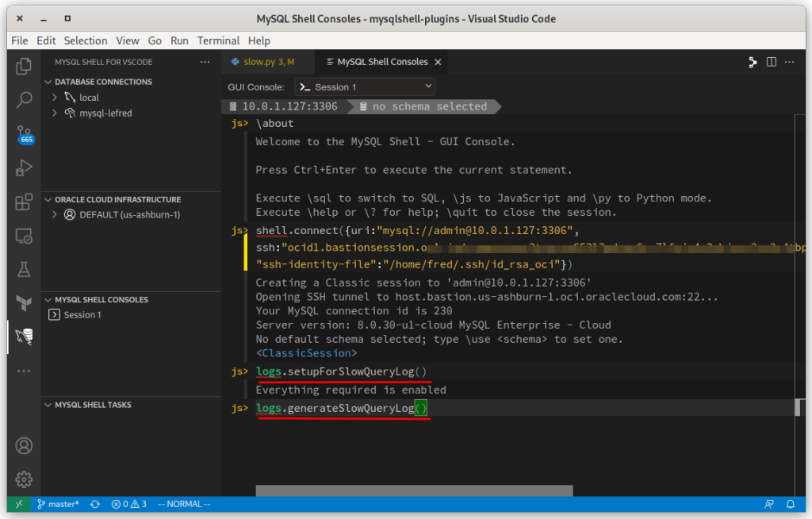
Task: Switch to the slow.py tab
Action: tap(262, 61)
